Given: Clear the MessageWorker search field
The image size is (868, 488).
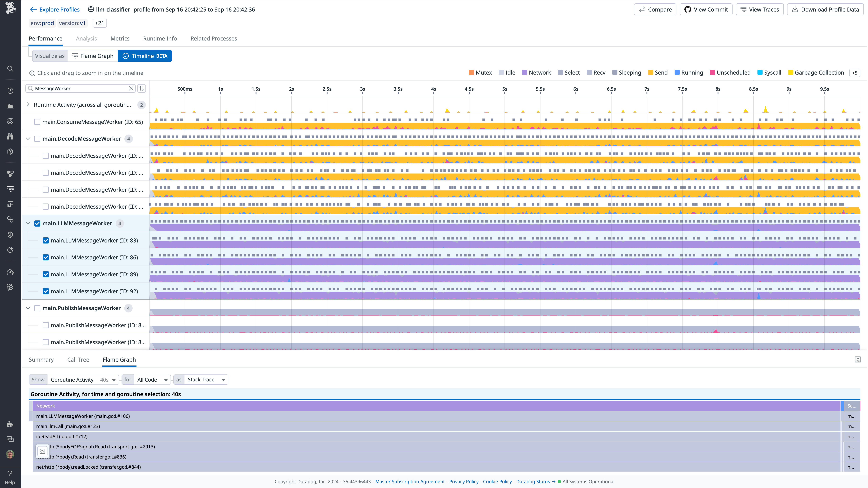Looking at the screenshot, I should [x=131, y=88].
